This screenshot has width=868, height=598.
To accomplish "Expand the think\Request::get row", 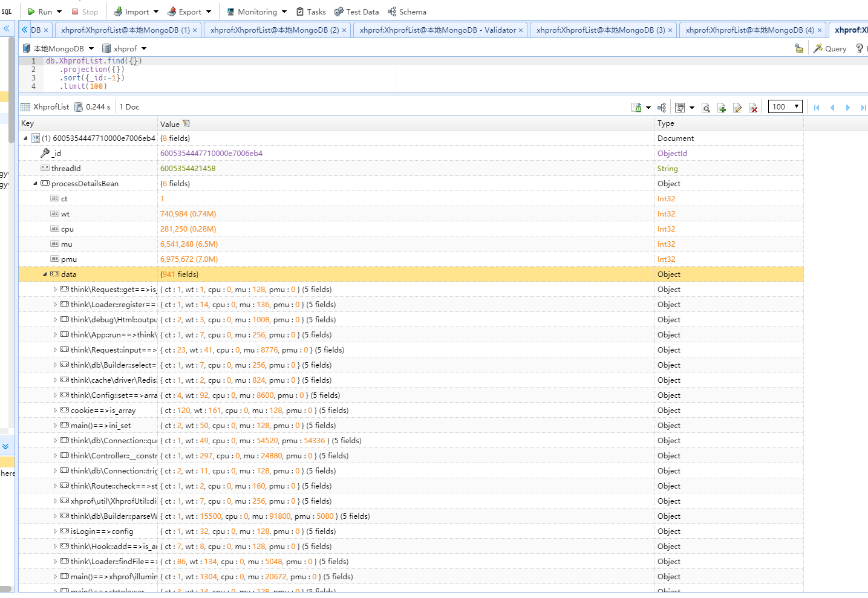I will coord(55,290).
